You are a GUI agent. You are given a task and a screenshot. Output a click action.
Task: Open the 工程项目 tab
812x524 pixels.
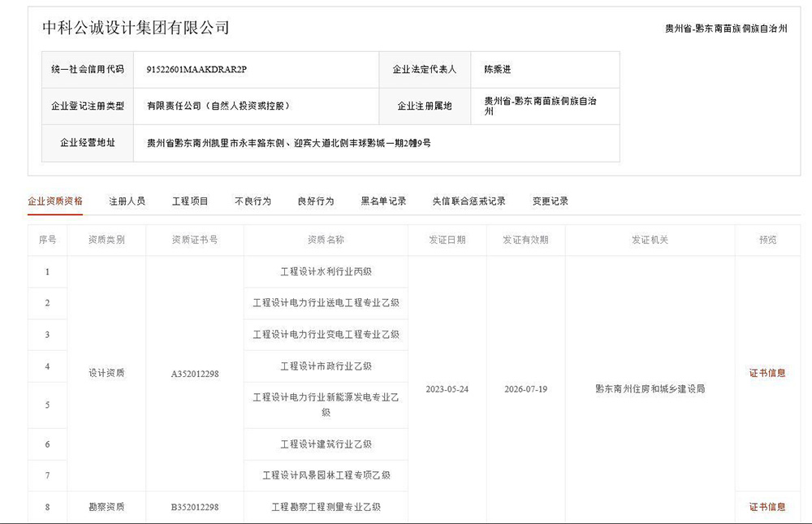[190, 201]
